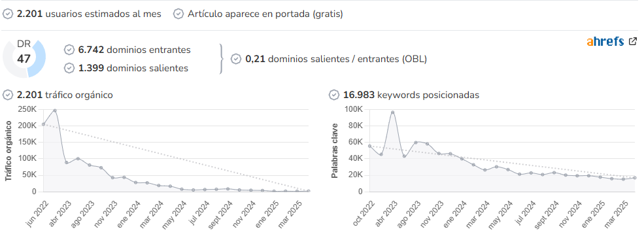Click the peak data point in traffic chart
This screenshot has width=644, height=240.
tap(55, 111)
